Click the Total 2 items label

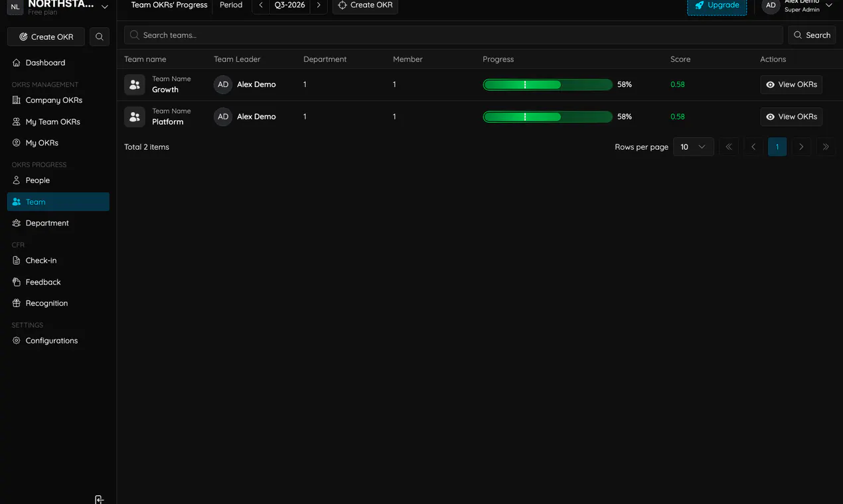(x=147, y=147)
